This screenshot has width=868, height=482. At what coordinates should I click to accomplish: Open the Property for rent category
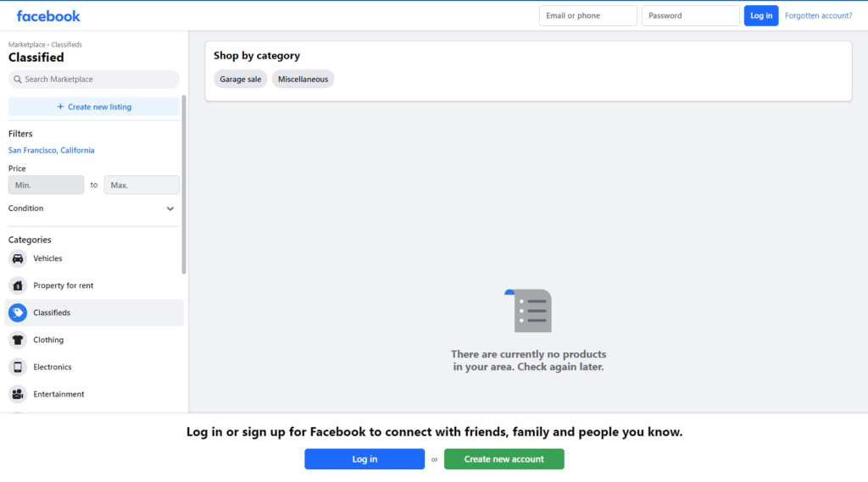[94, 285]
